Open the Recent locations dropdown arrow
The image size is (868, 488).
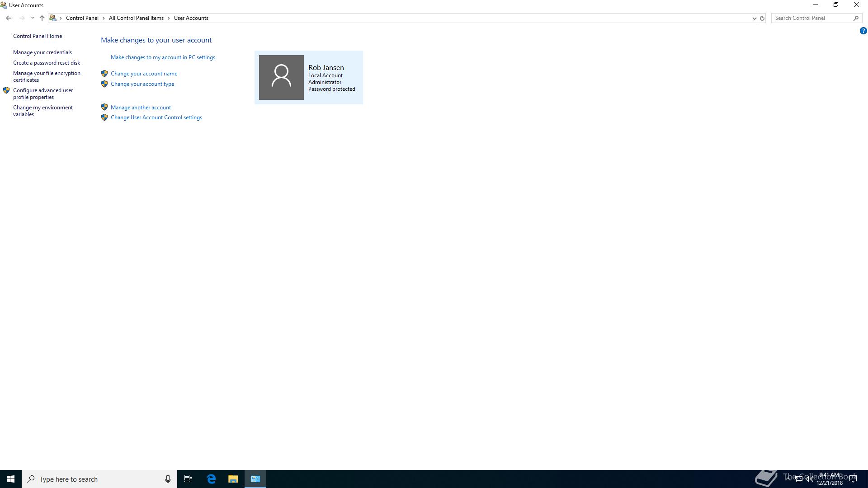click(x=33, y=18)
